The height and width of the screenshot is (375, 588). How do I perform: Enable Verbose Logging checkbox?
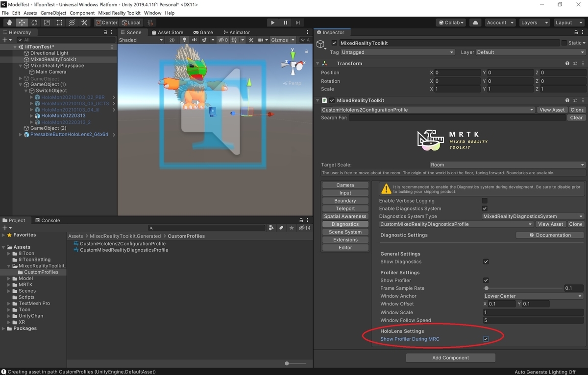[485, 201]
